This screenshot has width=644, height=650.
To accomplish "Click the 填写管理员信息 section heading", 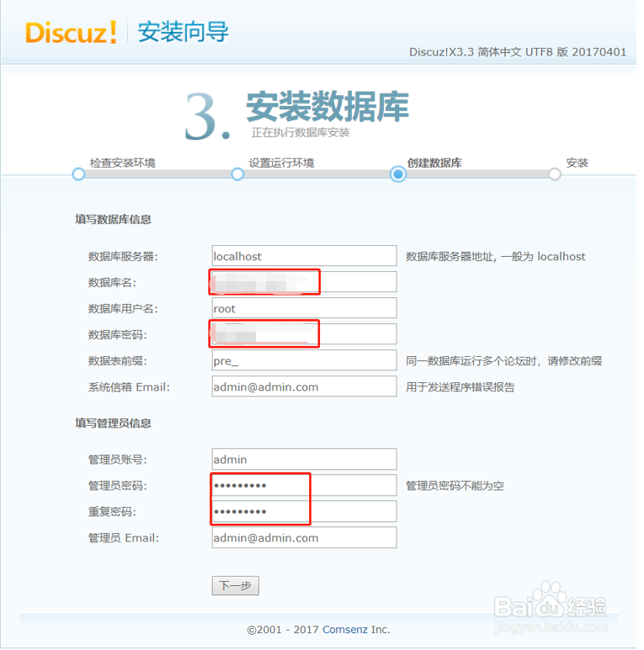I will (113, 423).
